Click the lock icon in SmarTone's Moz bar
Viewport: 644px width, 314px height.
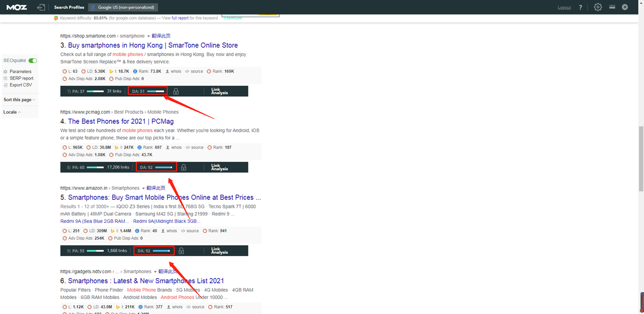pos(176,92)
